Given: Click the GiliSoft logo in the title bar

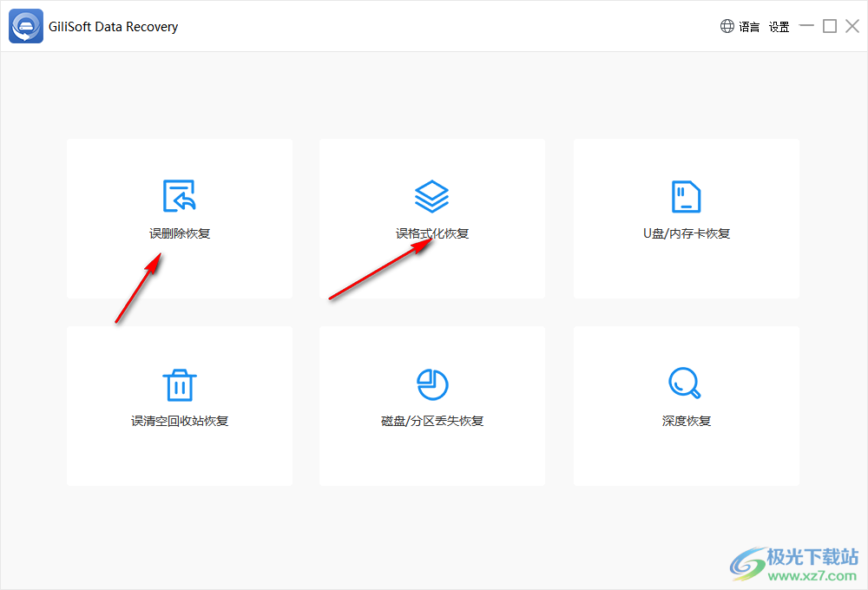Looking at the screenshot, I should 25,25.
